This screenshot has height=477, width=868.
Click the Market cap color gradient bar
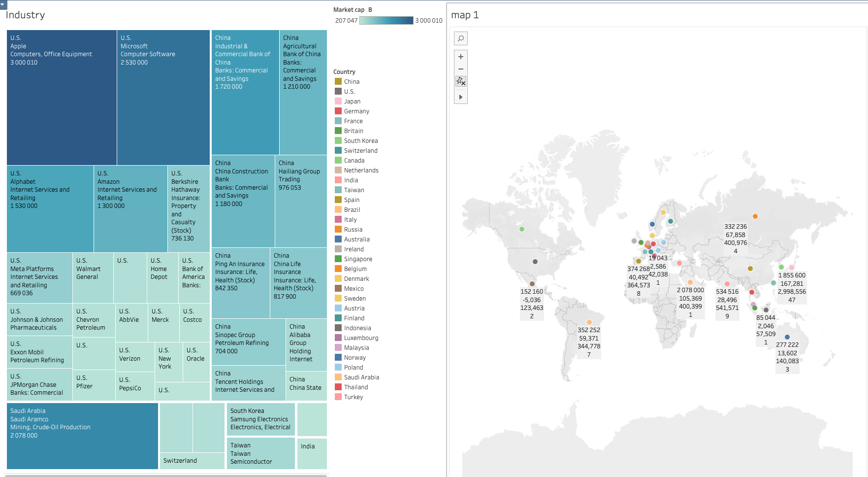(x=386, y=21)
